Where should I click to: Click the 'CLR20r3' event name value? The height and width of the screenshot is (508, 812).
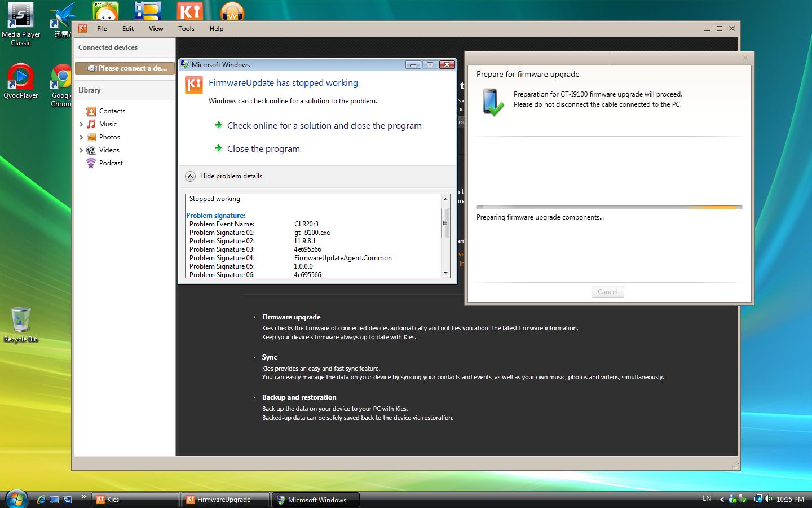(306, 224)
